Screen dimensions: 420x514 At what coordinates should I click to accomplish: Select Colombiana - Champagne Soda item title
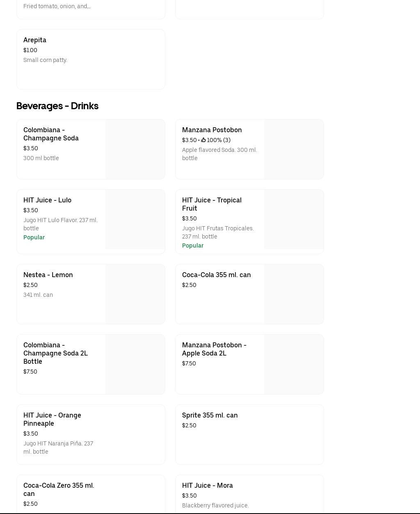pyautogui.click(x=51, y=134)
